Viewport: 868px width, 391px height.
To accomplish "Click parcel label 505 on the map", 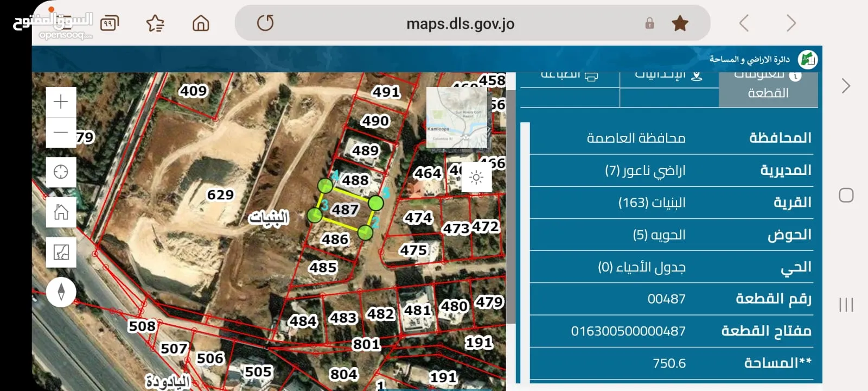I will [258, 371].
